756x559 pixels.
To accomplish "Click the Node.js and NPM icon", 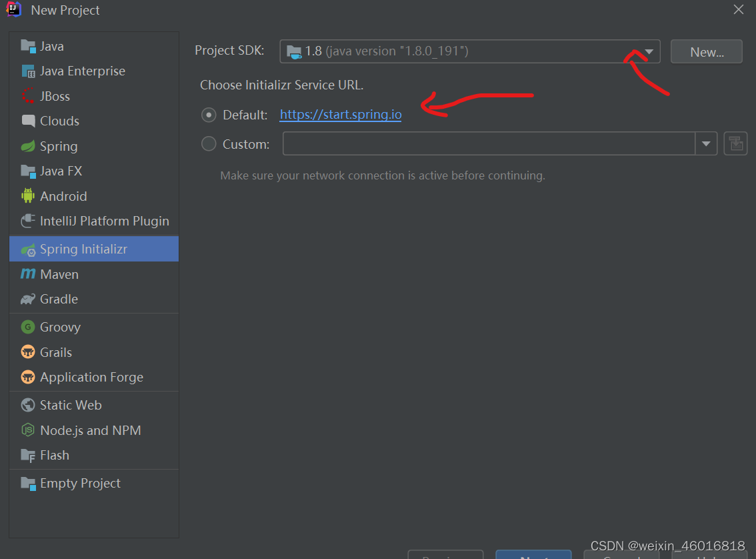I will click(28, 430).
